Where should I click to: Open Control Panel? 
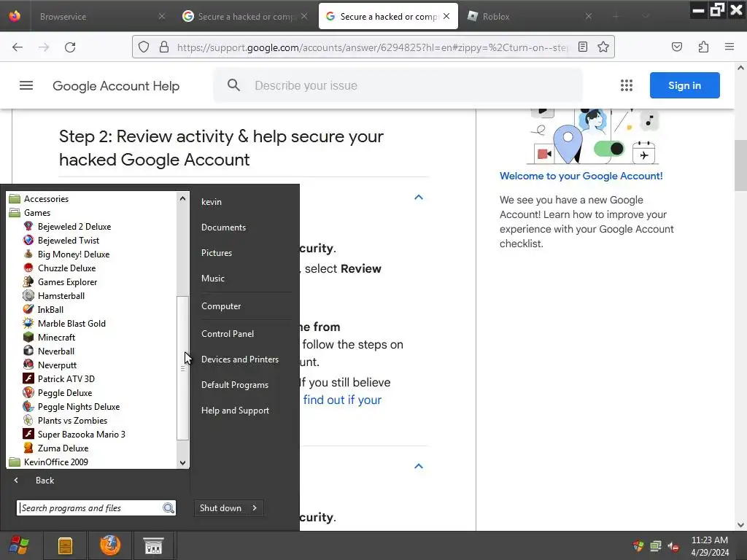point(228,334)
